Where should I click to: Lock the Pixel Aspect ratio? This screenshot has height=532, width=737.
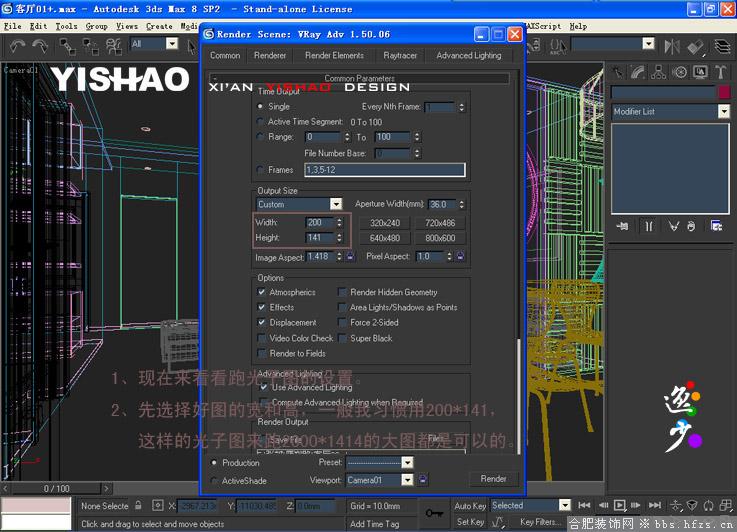pyautogui.click(x=461, y=256)
